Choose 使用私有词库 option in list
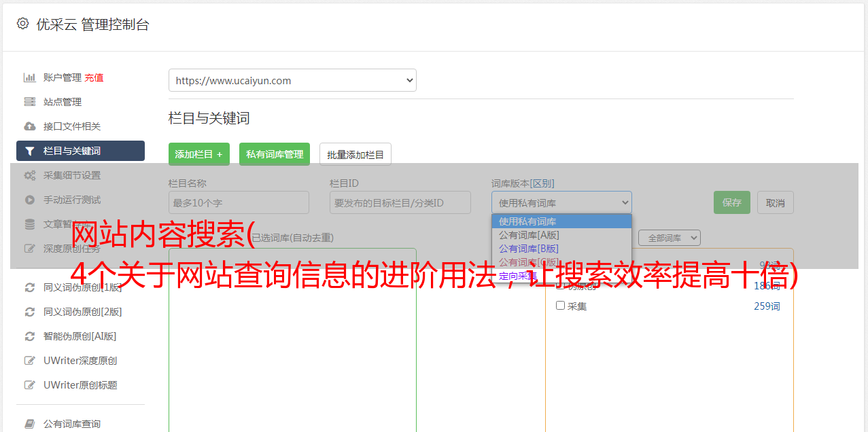 coord(561,221)
